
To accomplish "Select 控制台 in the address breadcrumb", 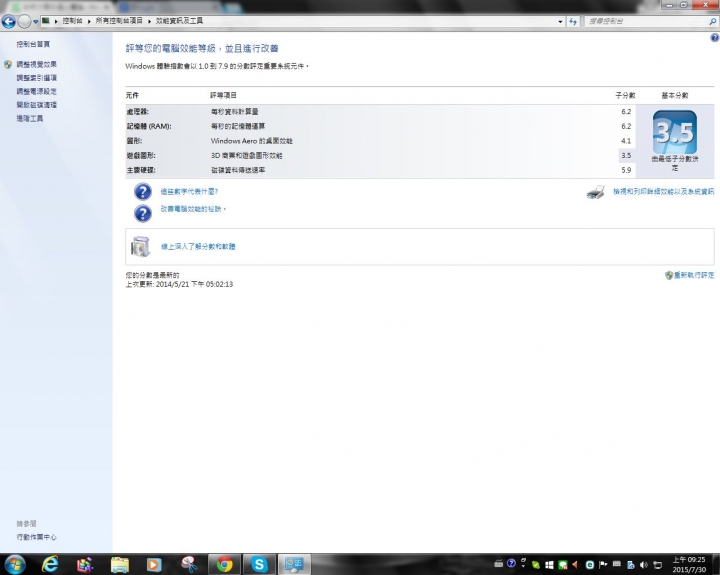I will click(x=73, y=21).
